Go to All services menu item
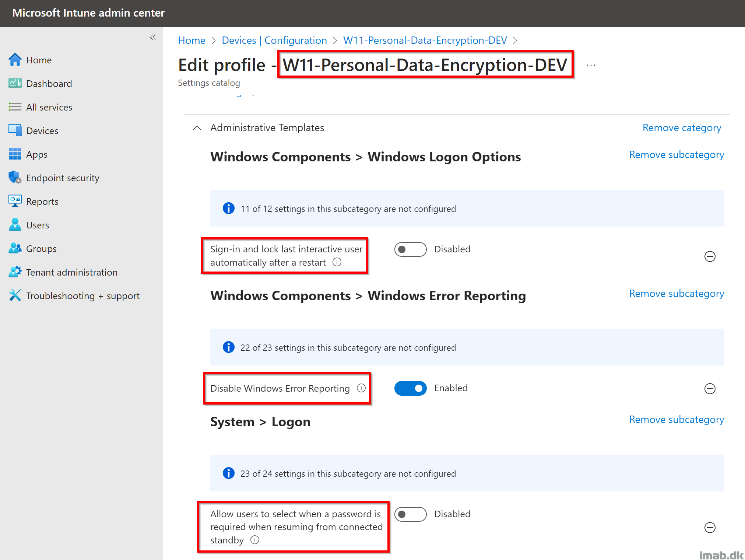745x560 pixels. pyautogui.click(x=49, y=107)
